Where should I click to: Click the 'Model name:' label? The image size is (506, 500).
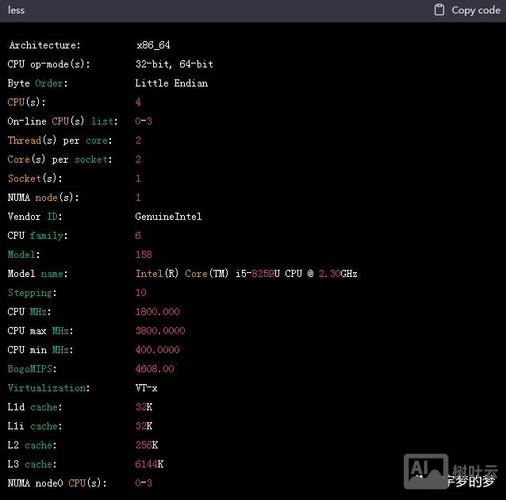38,274
